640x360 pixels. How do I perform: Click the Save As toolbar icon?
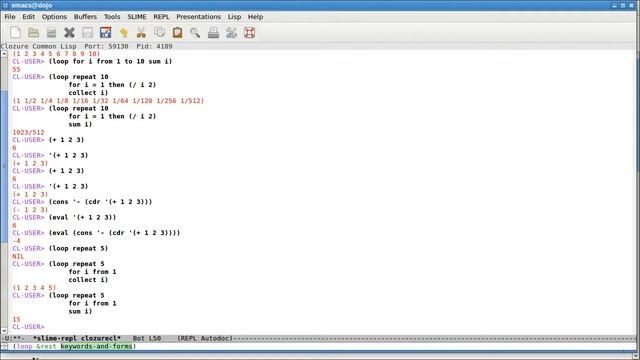105,33
